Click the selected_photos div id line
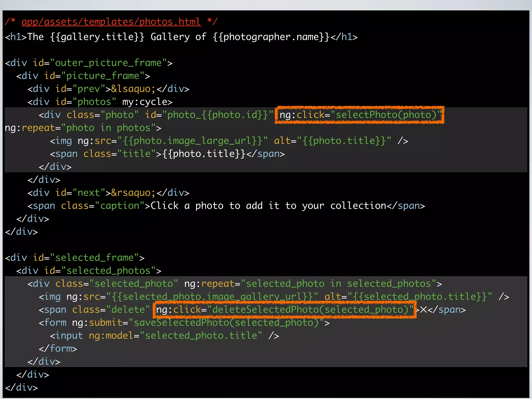Image resolution: width=532 pixels, height=399 pixels. (x=89, y=271)
